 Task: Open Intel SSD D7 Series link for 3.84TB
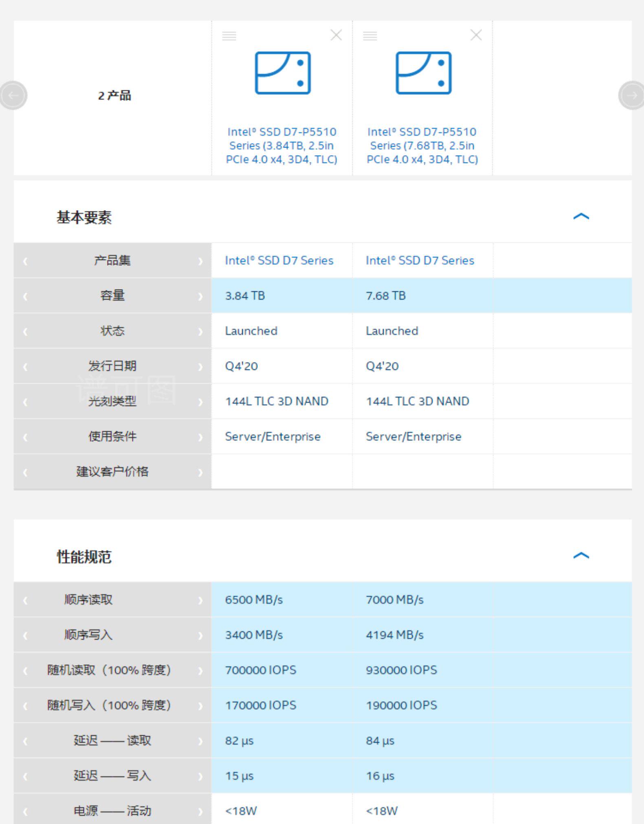279,261
